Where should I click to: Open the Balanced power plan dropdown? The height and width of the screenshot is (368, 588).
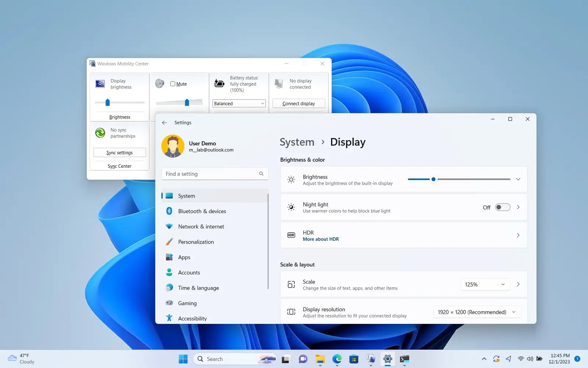(x=239, y=103)
